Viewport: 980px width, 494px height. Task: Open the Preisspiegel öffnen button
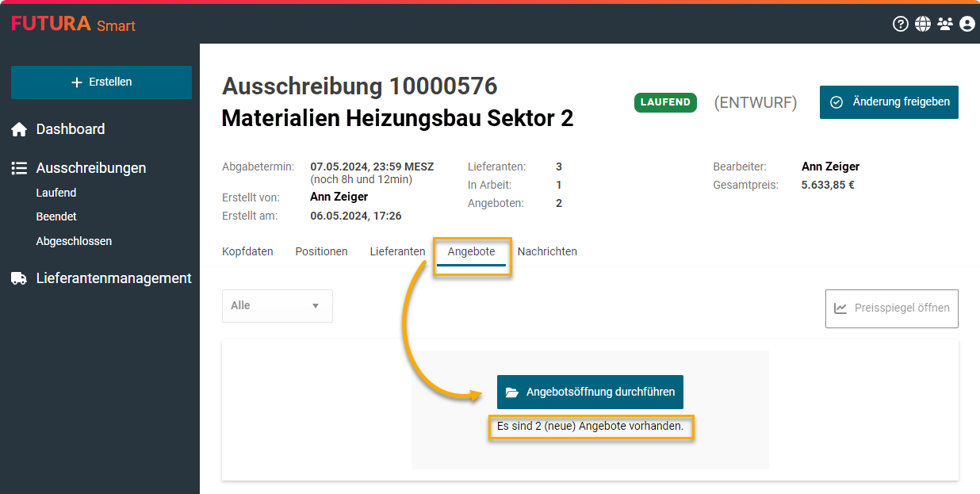(891, 308)
